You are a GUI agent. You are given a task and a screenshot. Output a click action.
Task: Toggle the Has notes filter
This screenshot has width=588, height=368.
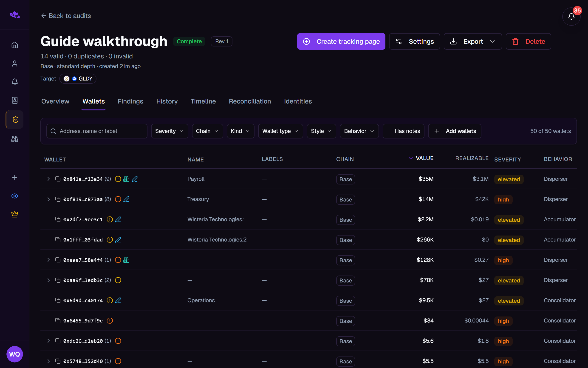(403, 131)
